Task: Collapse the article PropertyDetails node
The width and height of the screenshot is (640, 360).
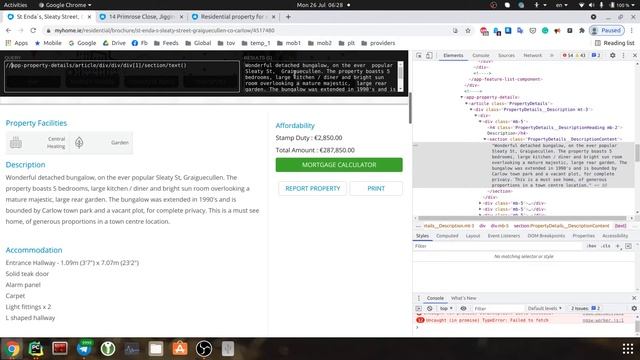Action: click(466, 104)
